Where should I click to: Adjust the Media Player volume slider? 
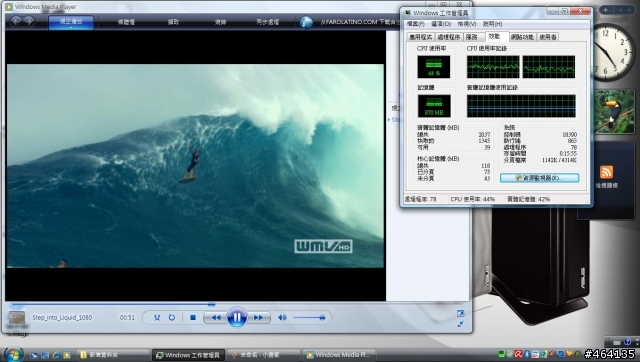coord(309,318)
